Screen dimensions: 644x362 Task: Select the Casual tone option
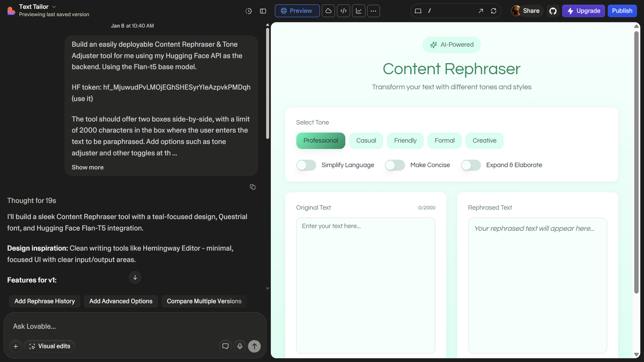pyautogui.click(x=366, y=141)
